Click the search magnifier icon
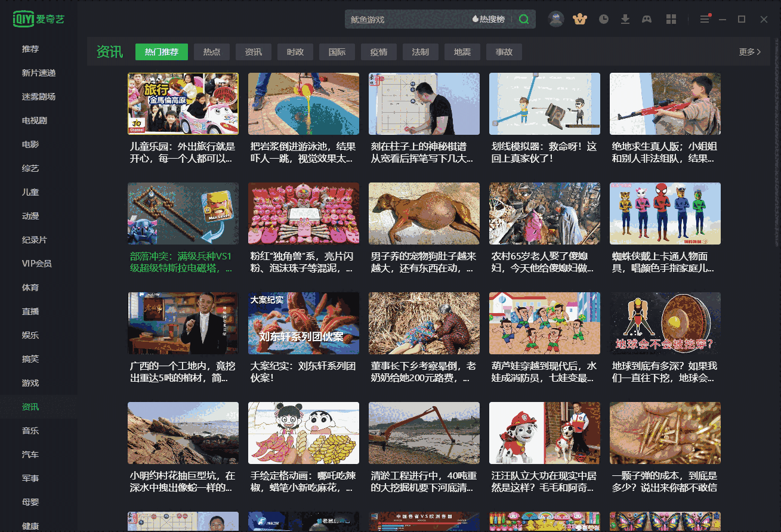 point(523,18)
